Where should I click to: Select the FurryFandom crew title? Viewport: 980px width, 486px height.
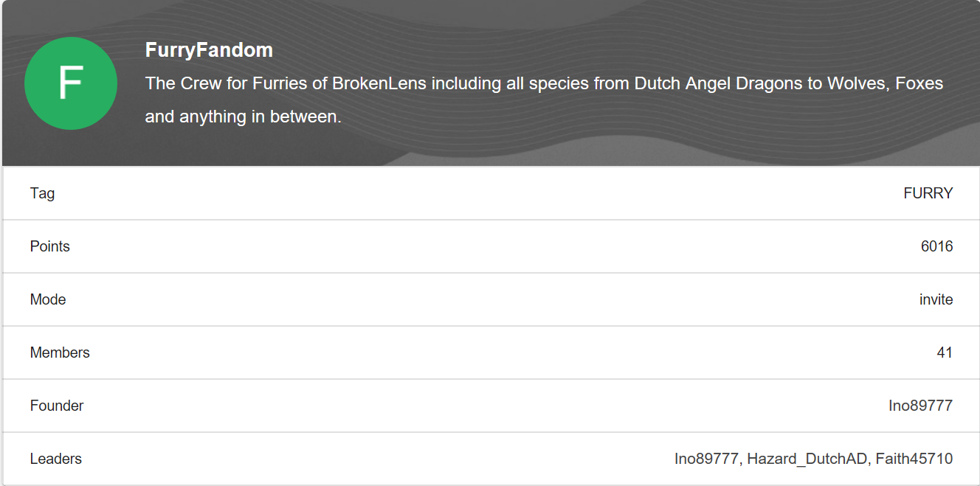(209, 50)
